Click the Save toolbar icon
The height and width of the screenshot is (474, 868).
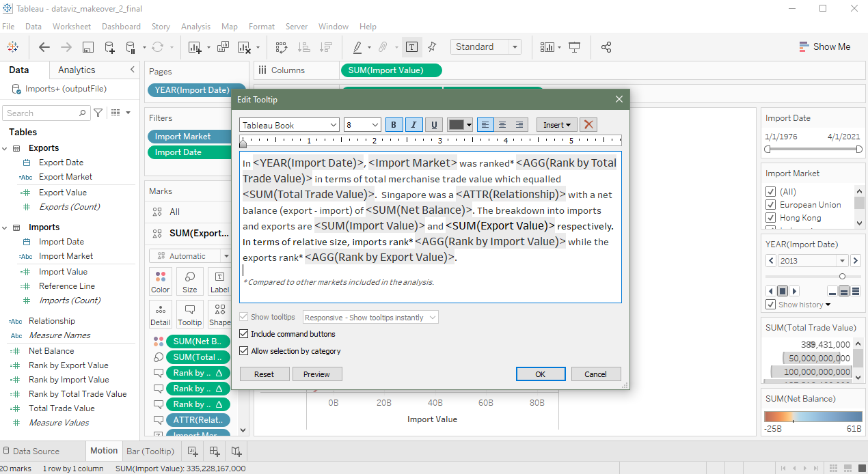point(88,47)
